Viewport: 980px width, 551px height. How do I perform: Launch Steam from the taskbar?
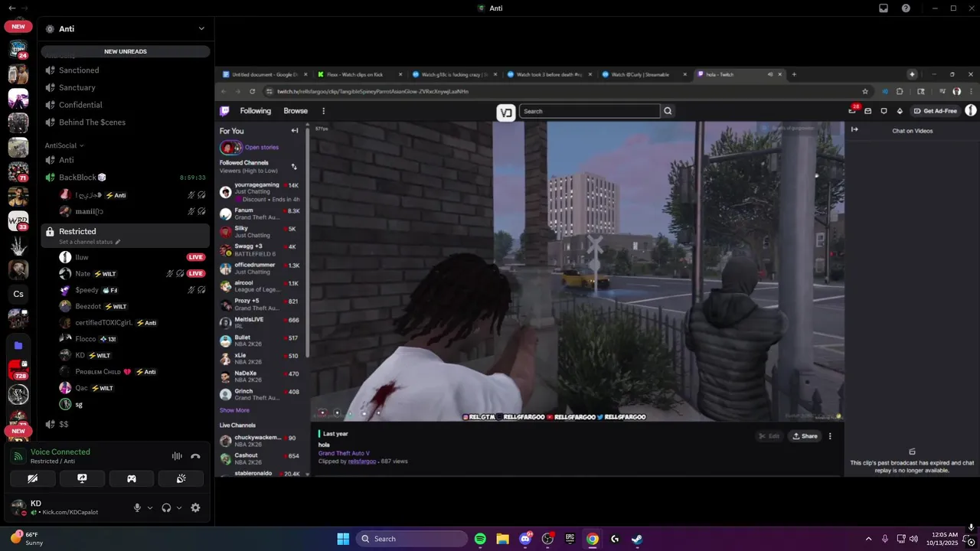click(637, 539)
